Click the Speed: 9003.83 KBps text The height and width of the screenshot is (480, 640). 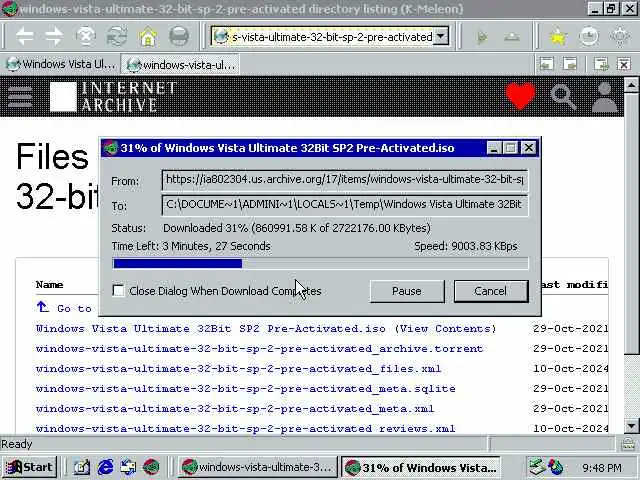(466, 246)
